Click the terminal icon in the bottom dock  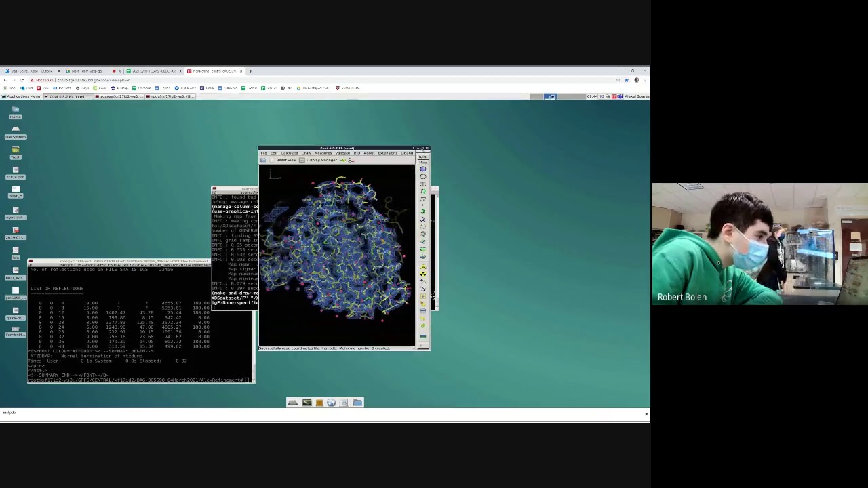click(x=307, y=403)
